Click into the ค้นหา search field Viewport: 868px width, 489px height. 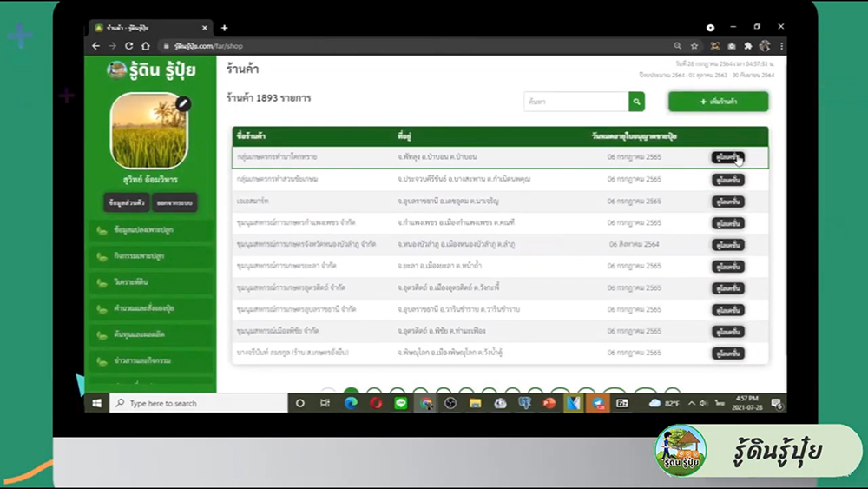pyautogui.click(x=575, y=102)
